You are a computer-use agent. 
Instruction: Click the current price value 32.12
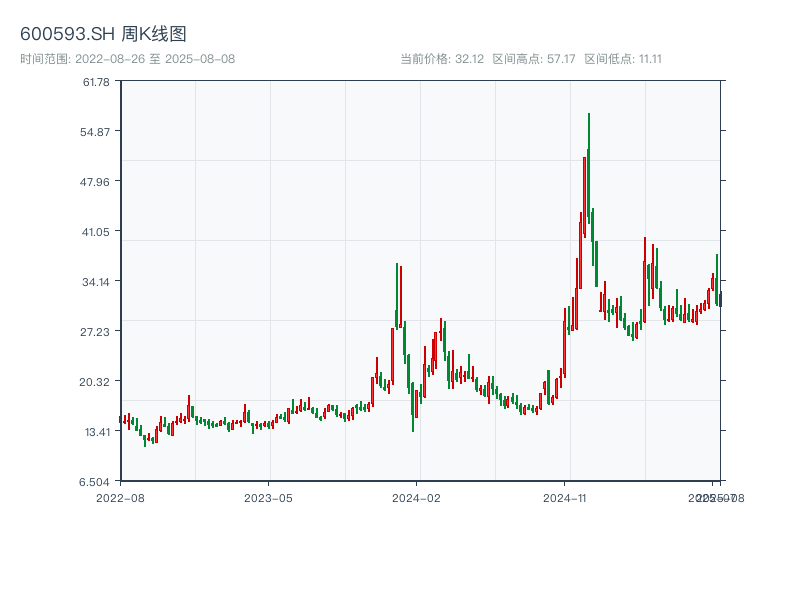(469, 59)
